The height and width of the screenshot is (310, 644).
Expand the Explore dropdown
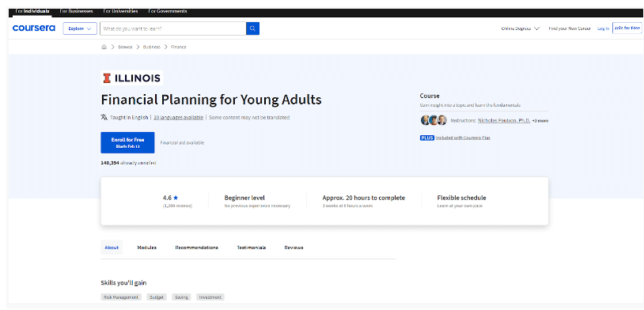click(80, 28)
